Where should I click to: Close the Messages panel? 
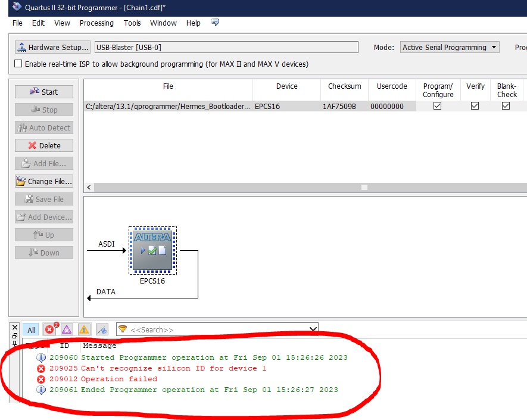[x=14, y=327]
